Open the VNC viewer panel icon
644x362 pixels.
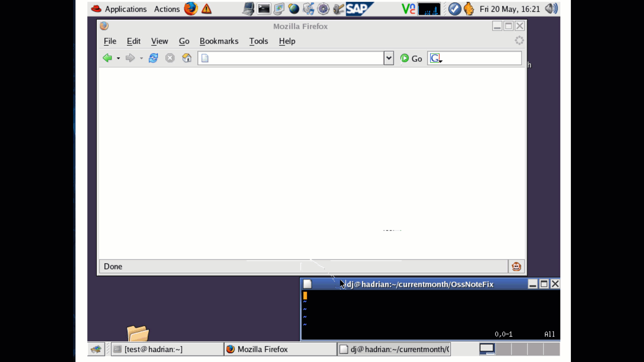pos(408,9)
